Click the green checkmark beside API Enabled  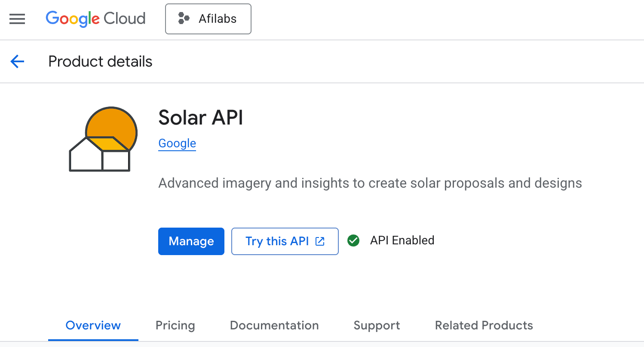pos(353,240)
